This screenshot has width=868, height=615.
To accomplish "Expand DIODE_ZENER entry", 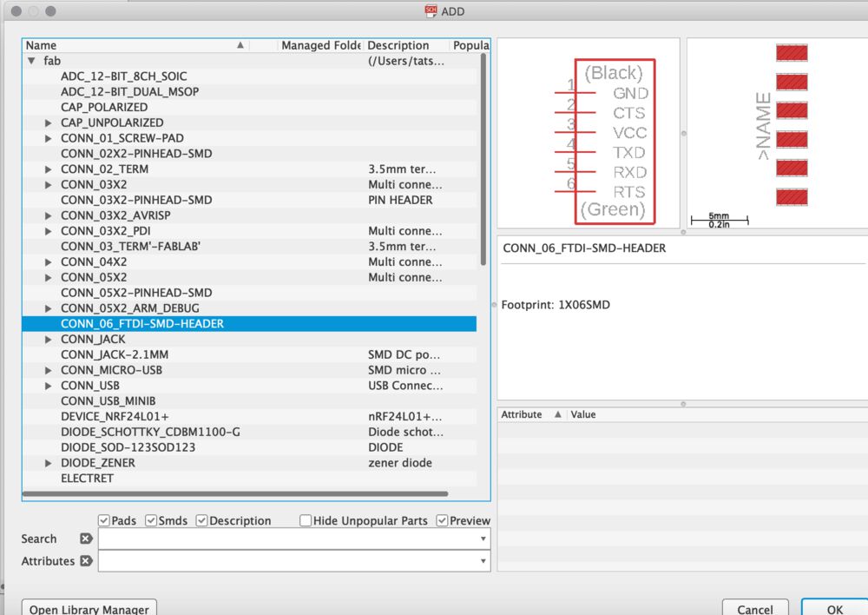I will tap(48, 463).
